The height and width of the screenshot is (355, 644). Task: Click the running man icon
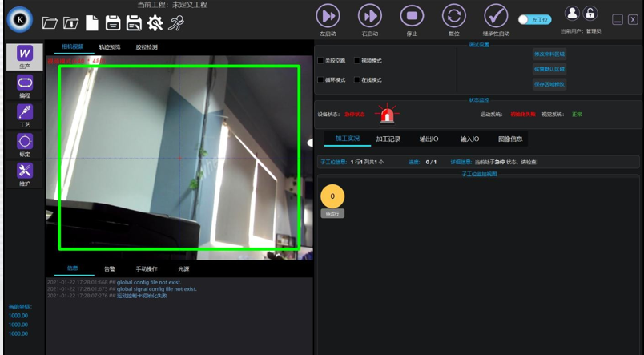click(176, 22)
